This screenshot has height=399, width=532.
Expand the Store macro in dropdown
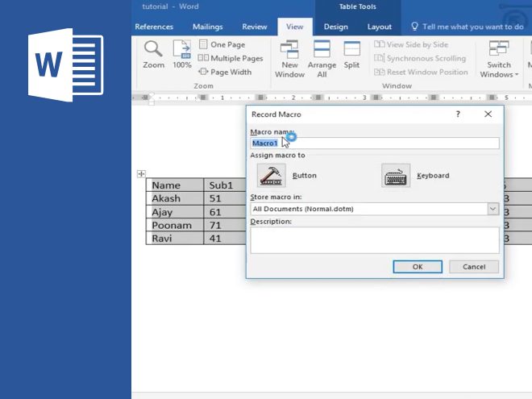(493, 209)
